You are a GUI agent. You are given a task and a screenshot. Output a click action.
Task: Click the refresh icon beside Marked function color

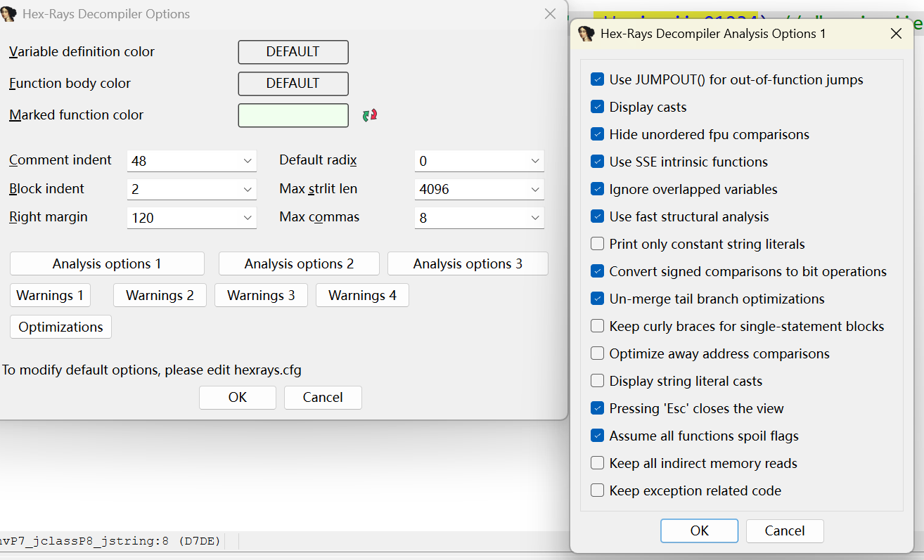click(x=370, y=115)
